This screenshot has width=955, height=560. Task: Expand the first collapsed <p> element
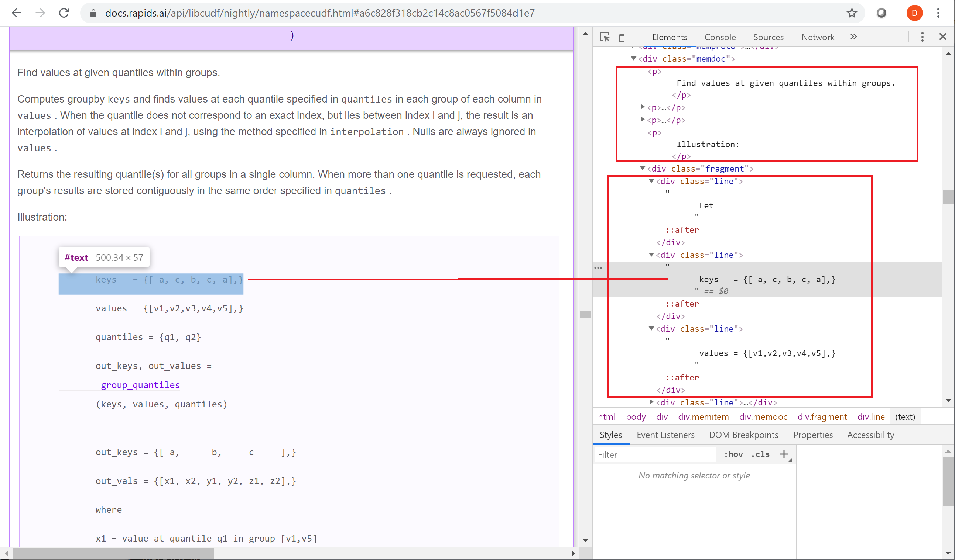[x=642, y=107]
